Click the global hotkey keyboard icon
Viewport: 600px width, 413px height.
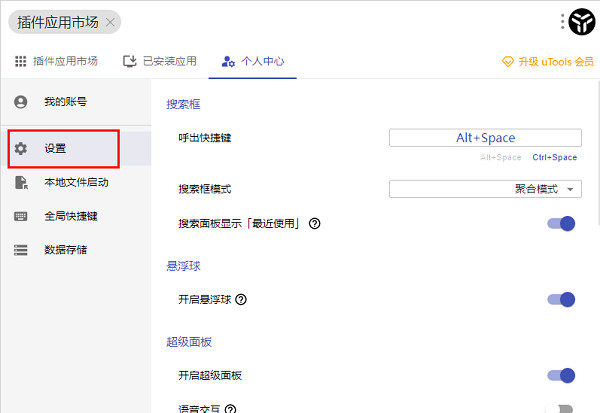[21, 216]
